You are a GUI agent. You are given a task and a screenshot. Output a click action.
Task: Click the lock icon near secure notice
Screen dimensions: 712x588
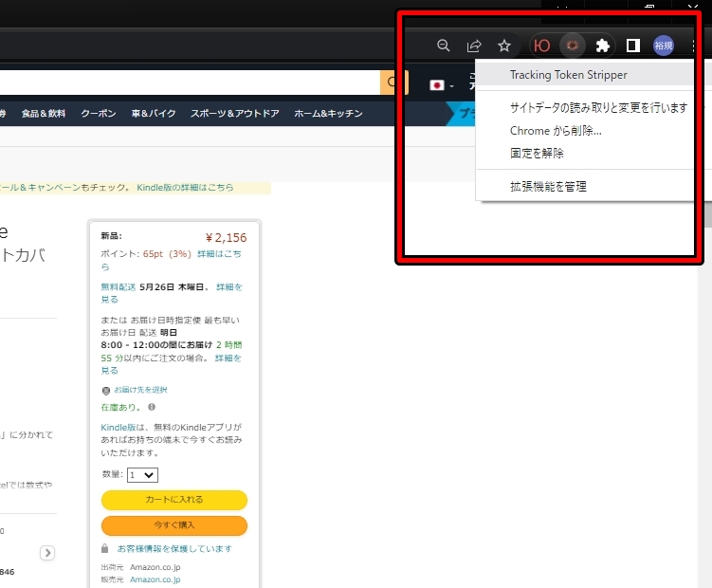tap(105, 548)
